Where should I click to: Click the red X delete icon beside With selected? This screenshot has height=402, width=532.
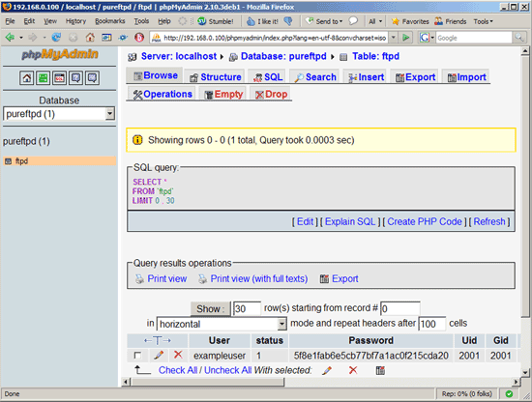click(353, 370)
